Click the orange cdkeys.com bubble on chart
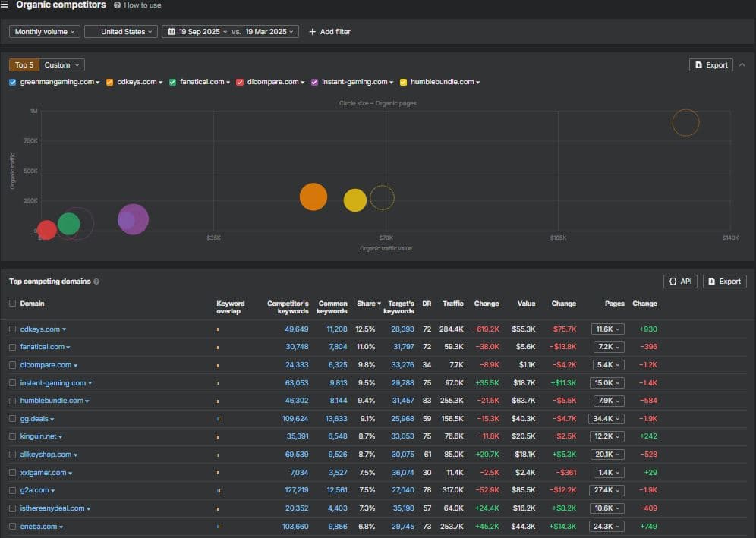This screenshot has width=756, height=538. tap(313, 197)
